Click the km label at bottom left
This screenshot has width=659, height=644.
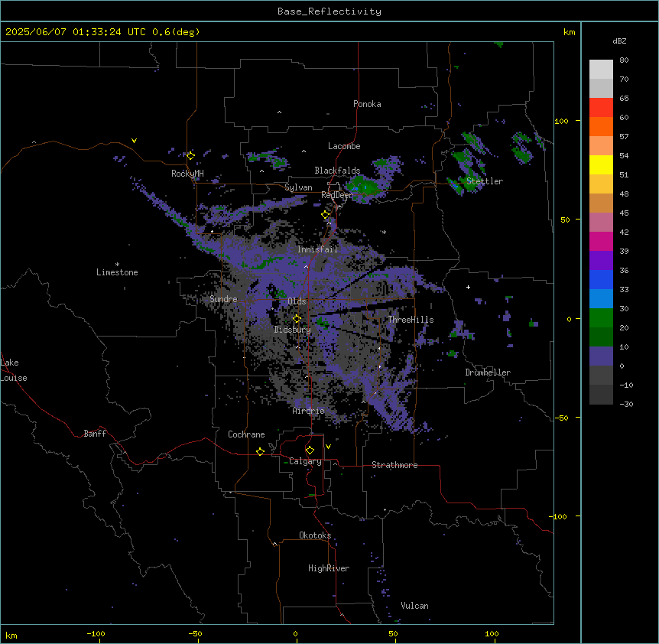[11, 635]
